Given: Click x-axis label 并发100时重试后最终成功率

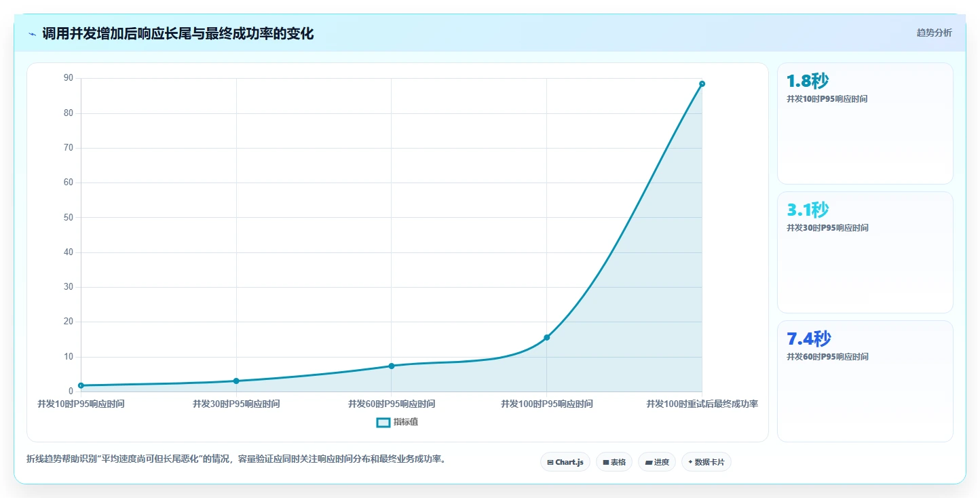Looking at the screenshot, I should pos(702,404).
